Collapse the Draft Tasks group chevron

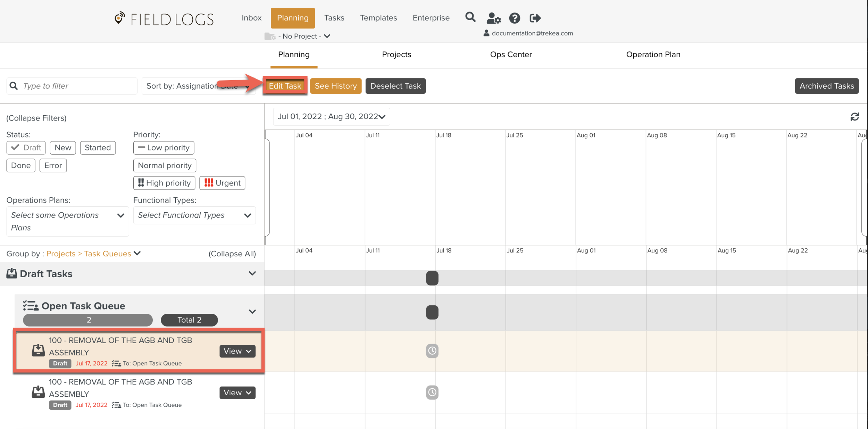tap(252, 273)
